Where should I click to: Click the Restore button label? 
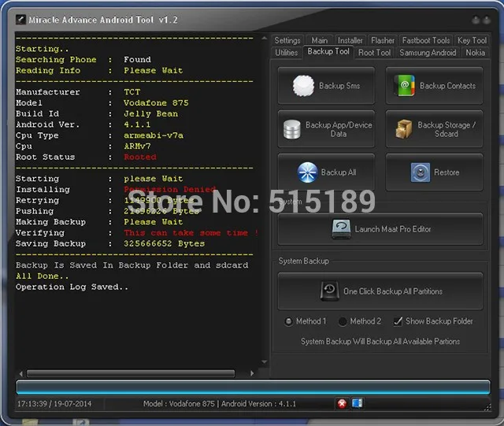pos(447,172)
